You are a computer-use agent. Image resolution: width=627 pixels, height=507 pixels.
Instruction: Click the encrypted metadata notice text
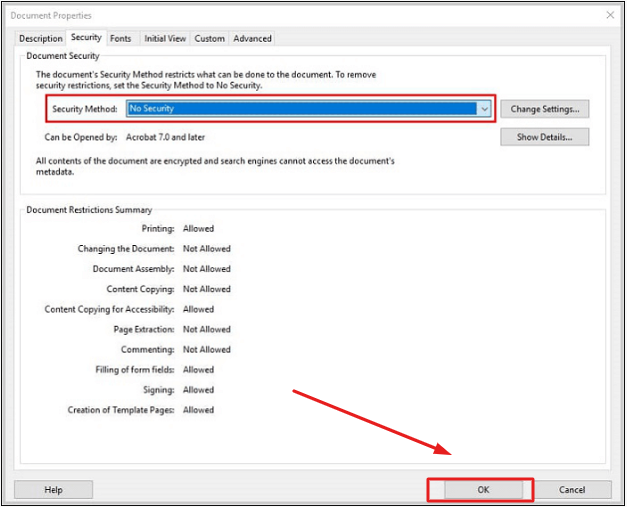tap(215, 166)
